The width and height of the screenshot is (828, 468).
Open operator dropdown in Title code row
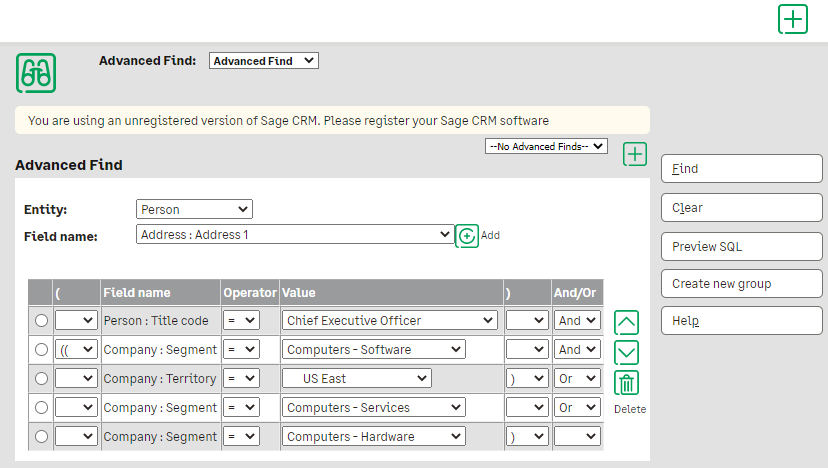tap(241, 320)
